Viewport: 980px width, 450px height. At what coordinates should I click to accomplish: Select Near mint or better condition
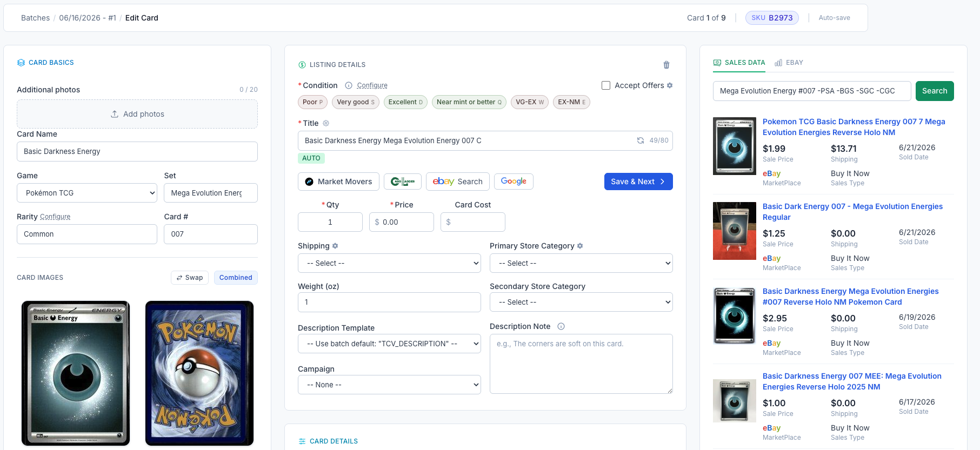[x=469, y=102]
